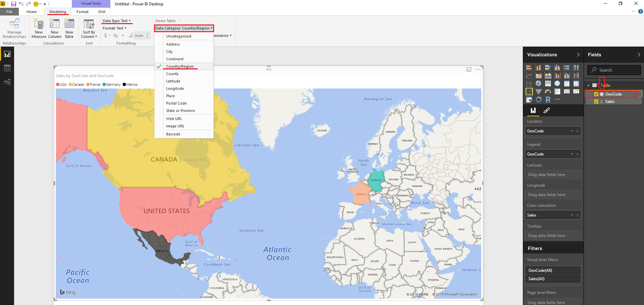Add a New Column
Screen dimensions: 644x305
coord(55,28)
